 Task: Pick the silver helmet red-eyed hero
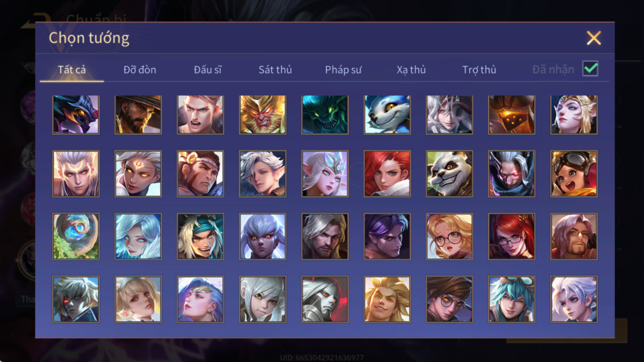pyautogui.click(x=325, y=299)
